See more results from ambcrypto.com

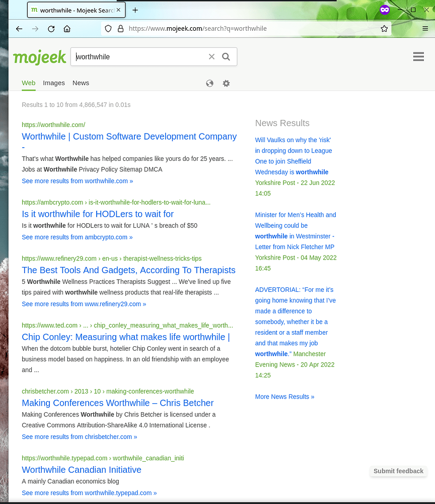(x=77, y=237)
